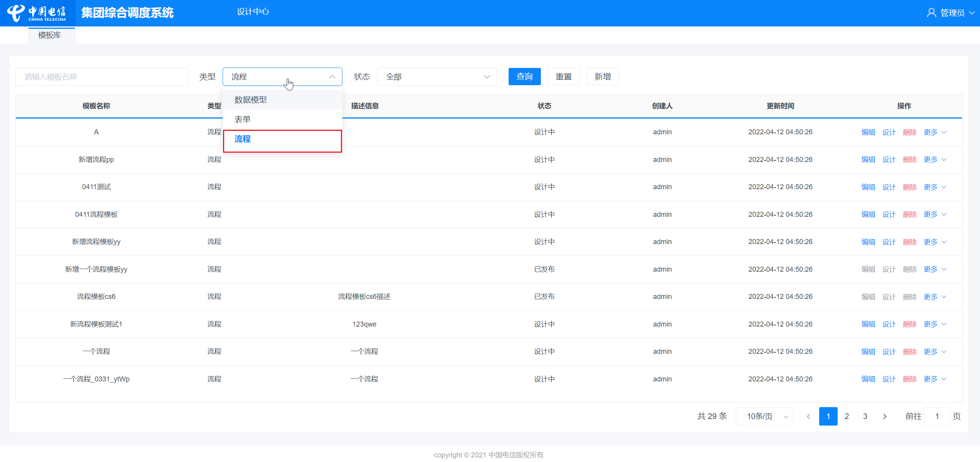This screenshot has width=980, height=462.
Task: Edit the 新增流程模板yy template
Action: [868, 242]
